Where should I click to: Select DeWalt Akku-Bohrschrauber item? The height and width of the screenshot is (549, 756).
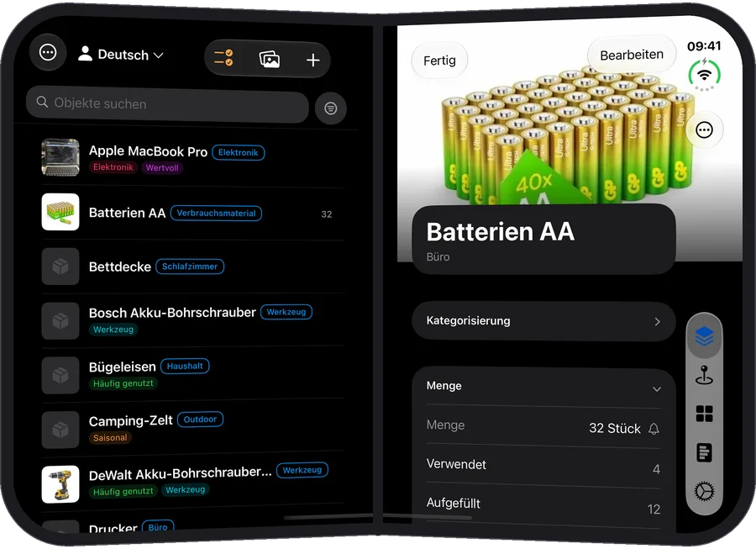[x=193, y=482]
